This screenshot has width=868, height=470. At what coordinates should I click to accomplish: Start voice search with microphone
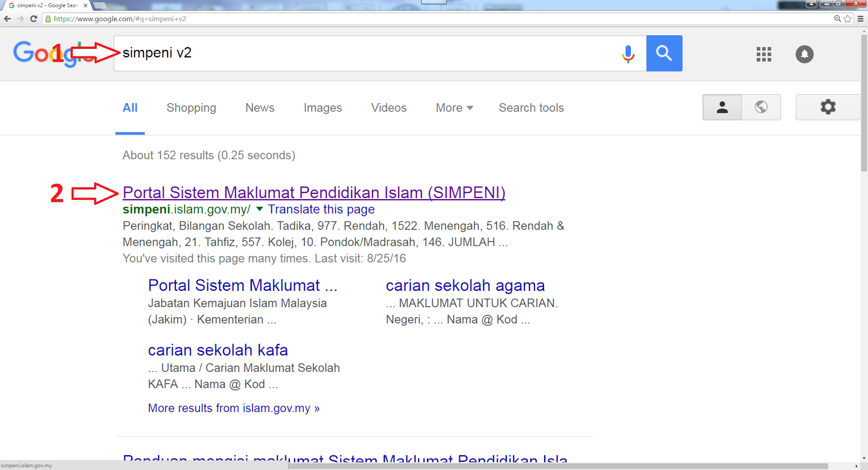tap(628, 54)
